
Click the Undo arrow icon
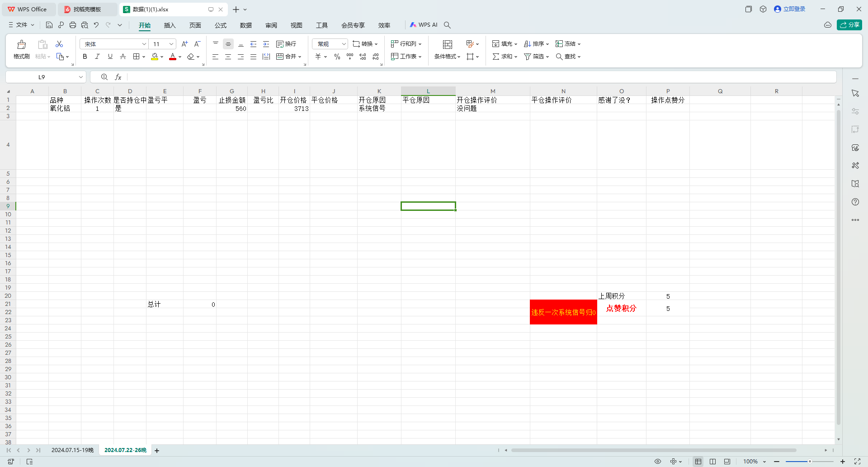pos(96,25)
